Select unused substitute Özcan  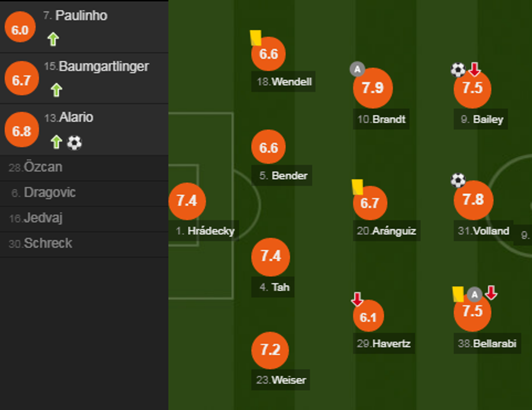coord(43,168)
